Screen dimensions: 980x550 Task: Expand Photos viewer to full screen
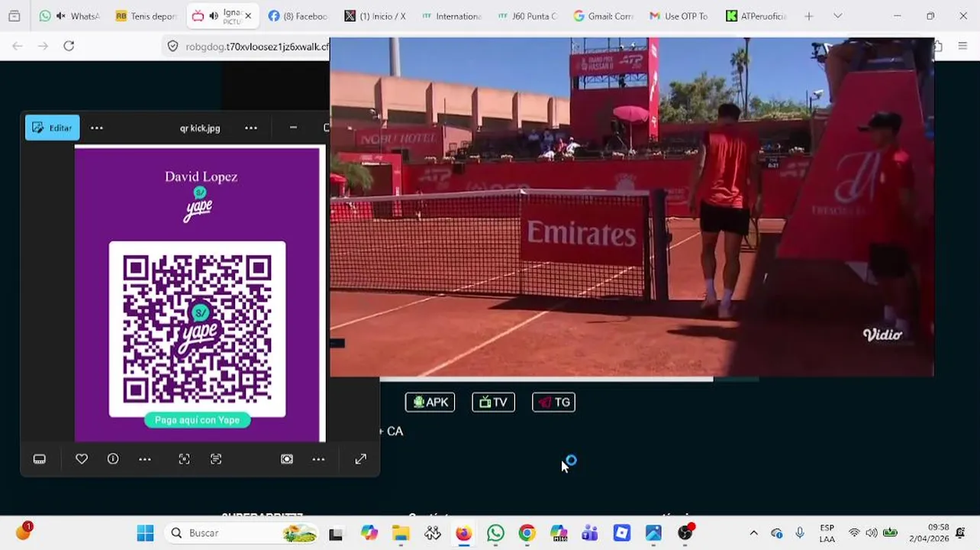tap(361, 459)
